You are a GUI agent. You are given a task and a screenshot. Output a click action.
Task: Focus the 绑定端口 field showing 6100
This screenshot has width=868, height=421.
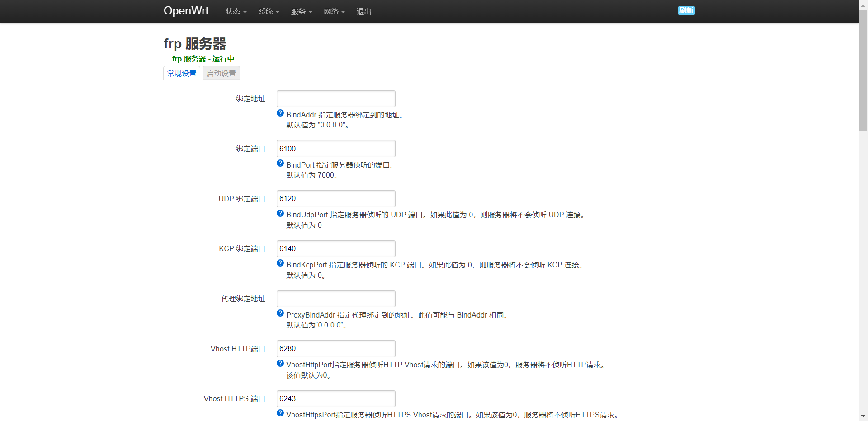336,149
